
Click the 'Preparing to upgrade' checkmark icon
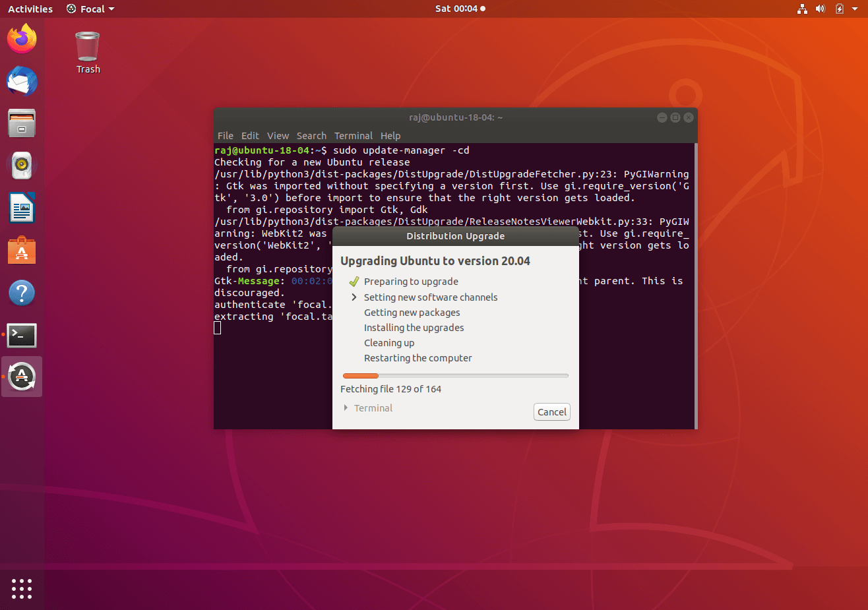click(x=354, y=282)
